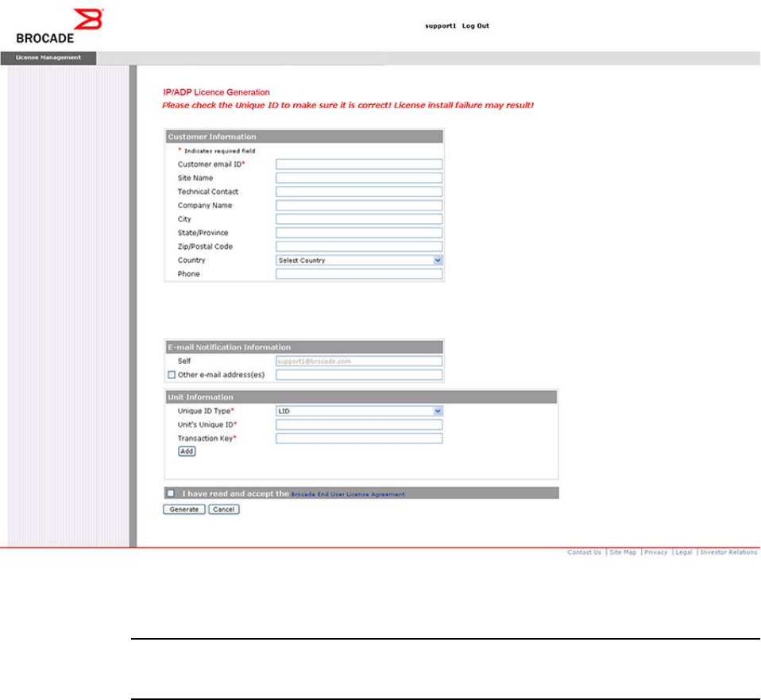Focus the Unit's Unique ID field

tap(359, 425)
